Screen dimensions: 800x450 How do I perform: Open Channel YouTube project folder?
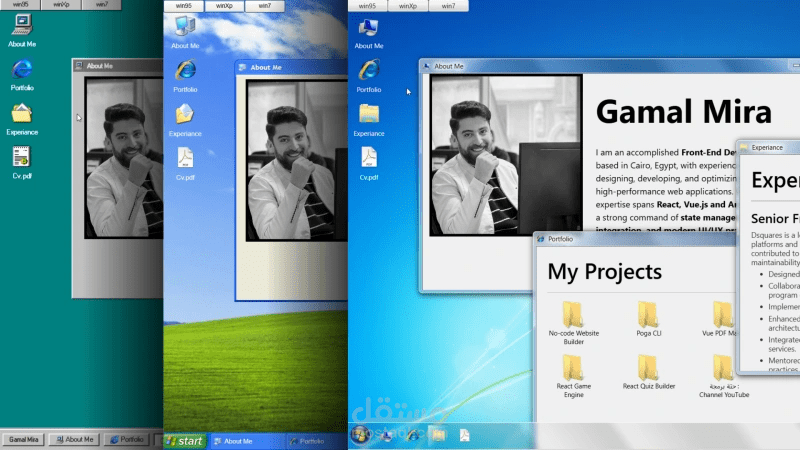click(x=724, y=376)
